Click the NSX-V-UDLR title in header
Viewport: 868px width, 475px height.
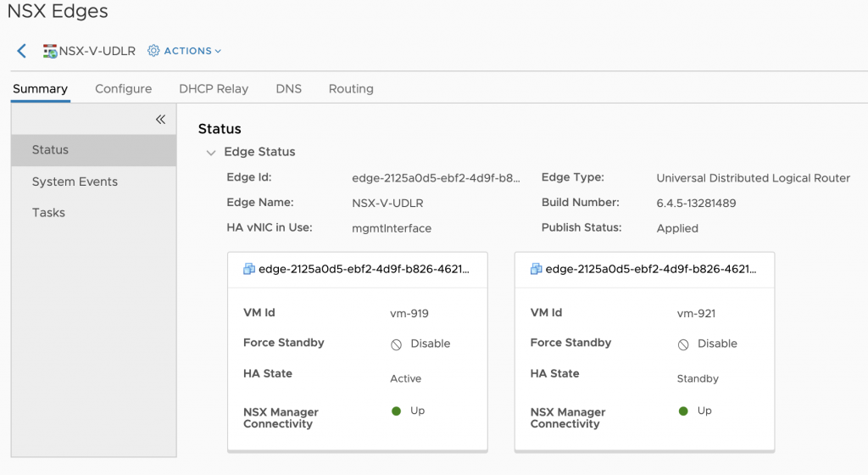tap(97, 51)
